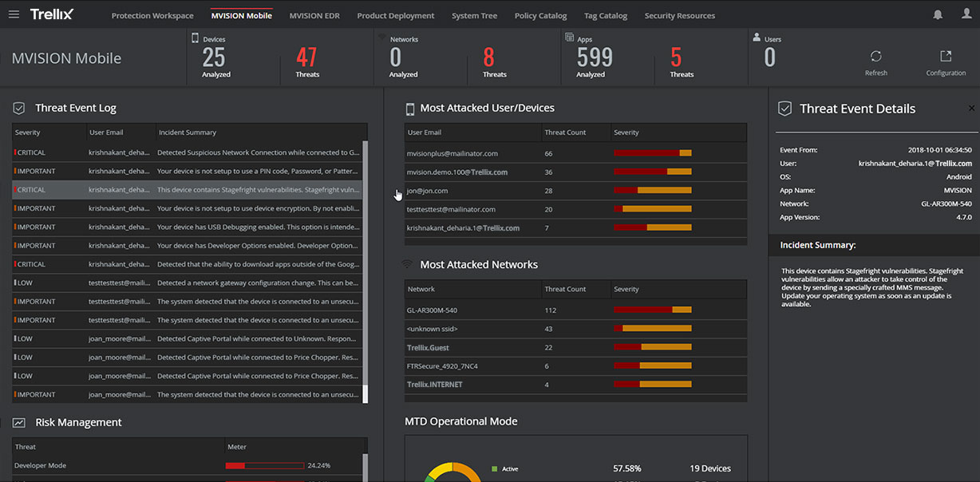Click the Devices phone icon
Viewport: 980px width, 482px height.
pos(195,38)
